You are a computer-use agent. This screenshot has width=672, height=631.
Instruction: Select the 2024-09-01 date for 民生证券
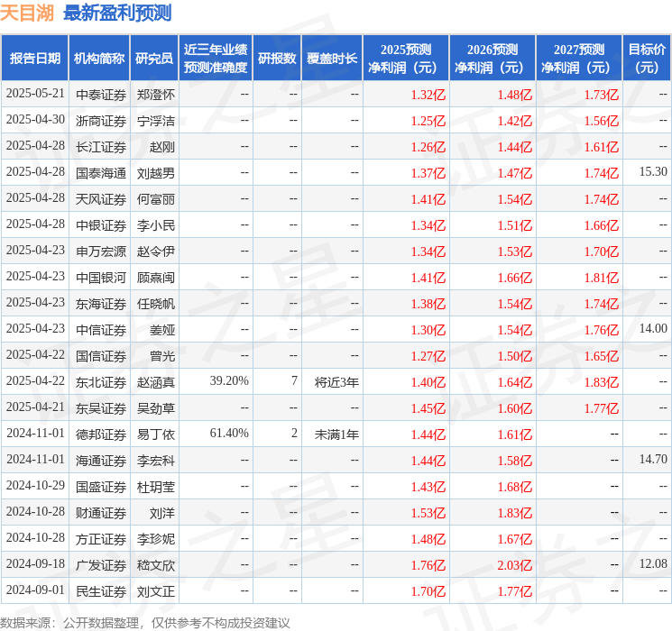pyautogui.click(x=35, y=590)
